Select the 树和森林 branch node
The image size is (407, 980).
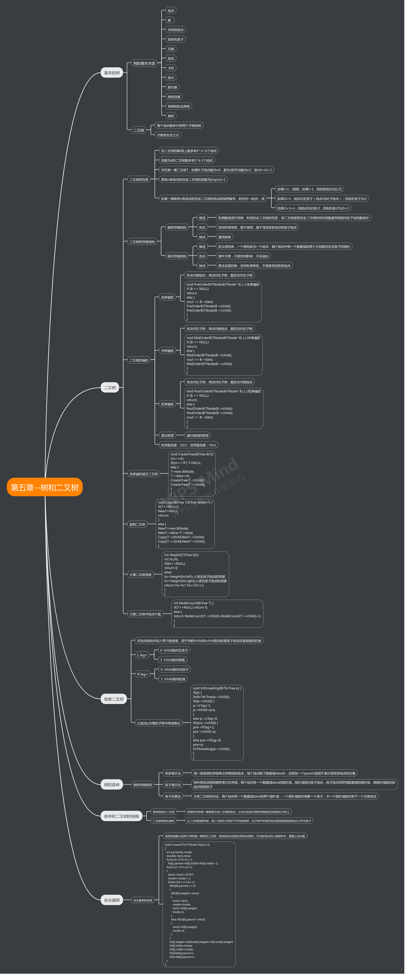112,784
